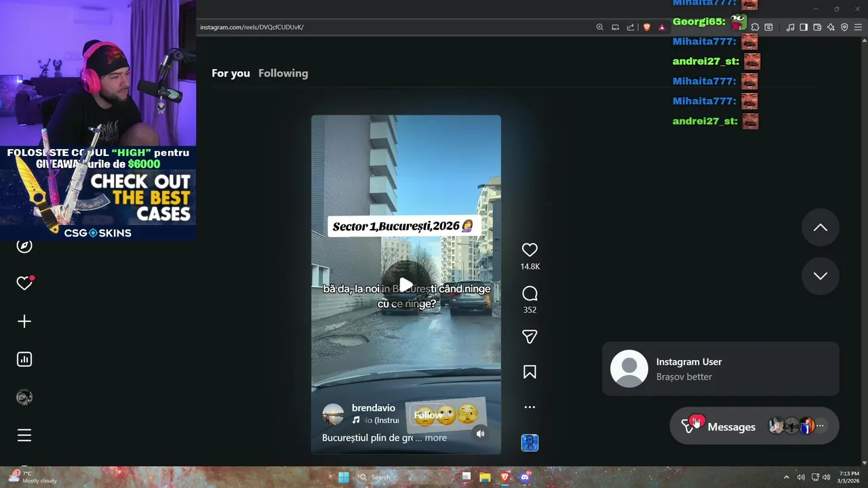This screenshot has height=488, width=868.
Task: Mute the reel with the speaker button
Action: [480, 434]
